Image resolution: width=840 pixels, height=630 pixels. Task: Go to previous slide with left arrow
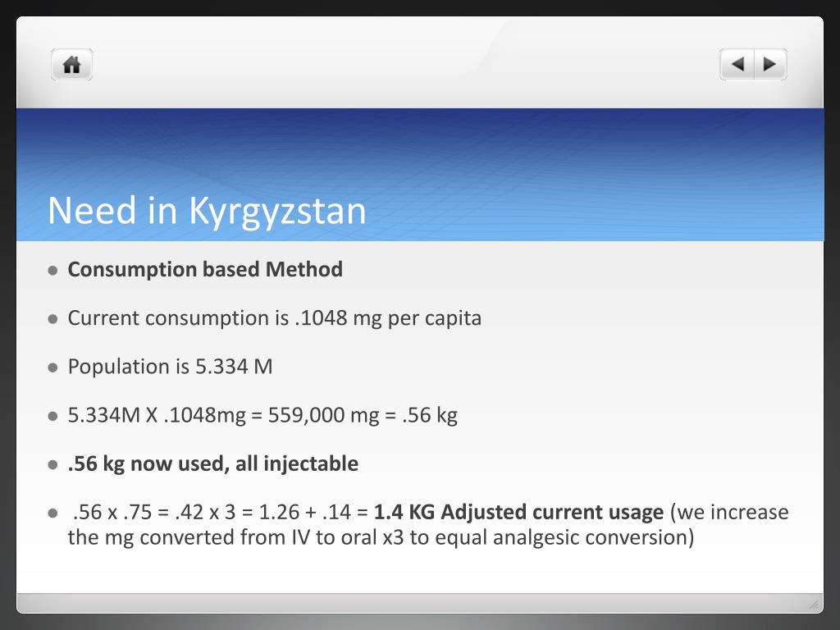click(737, 64)
